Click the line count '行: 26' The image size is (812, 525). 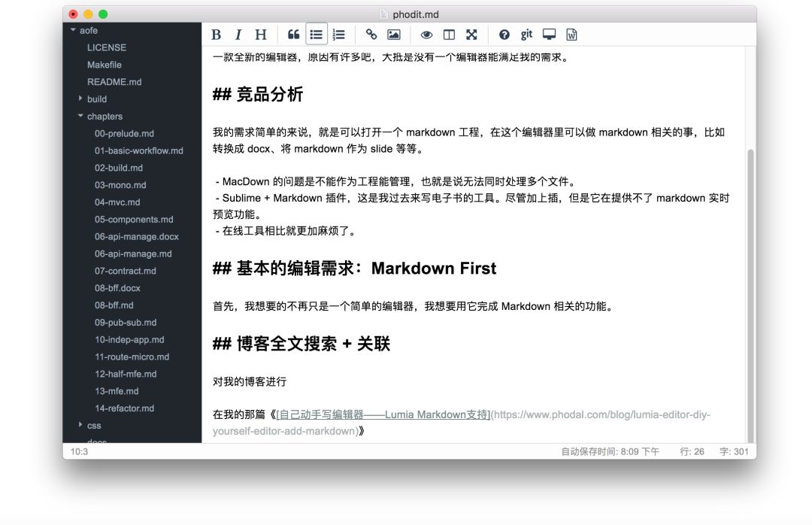pyautogui.click(x=692, y=451)
